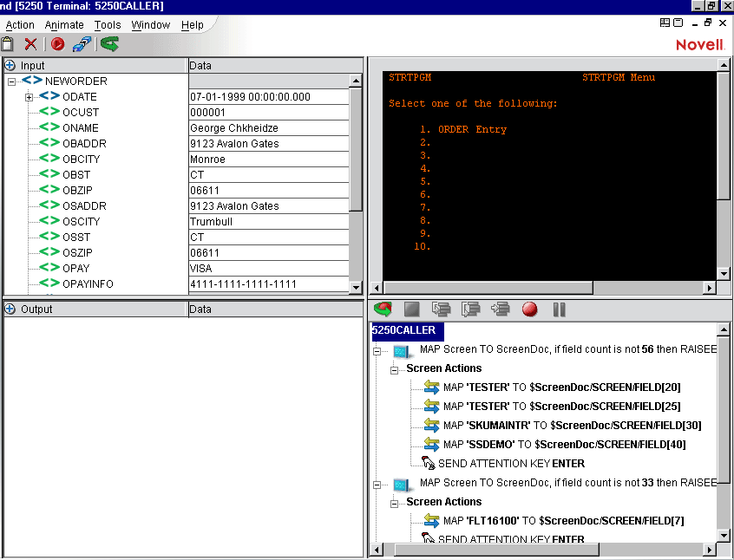This screenshot has height=560, width=734.
Task: Select the 5250CALLER action model label
Action: tap(403, 330)
